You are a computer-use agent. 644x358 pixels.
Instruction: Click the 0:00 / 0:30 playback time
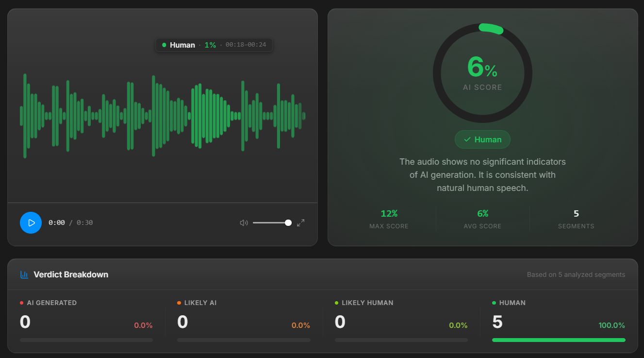tap(71, 222)
